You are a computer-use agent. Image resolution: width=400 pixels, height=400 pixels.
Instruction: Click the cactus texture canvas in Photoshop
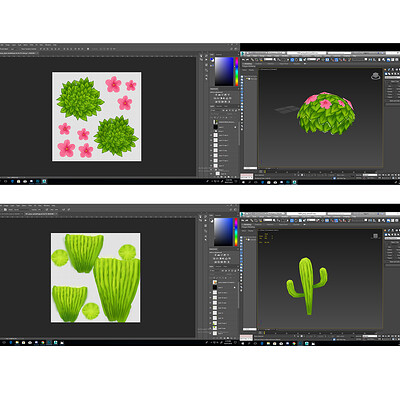pos(95,278)
